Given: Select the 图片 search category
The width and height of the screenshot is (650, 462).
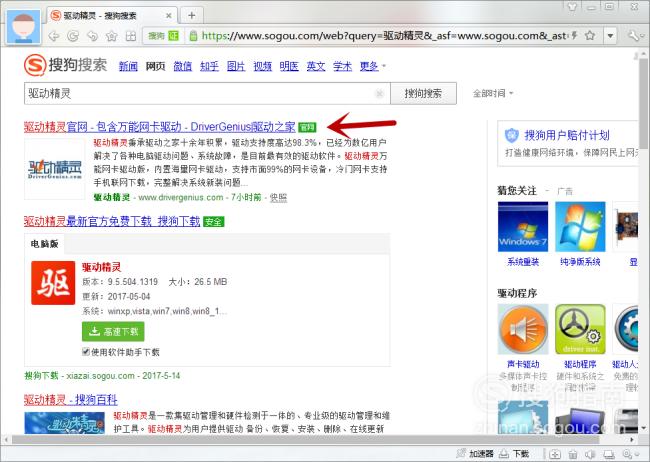Looking at the screenshot, I should pos(236,66).
